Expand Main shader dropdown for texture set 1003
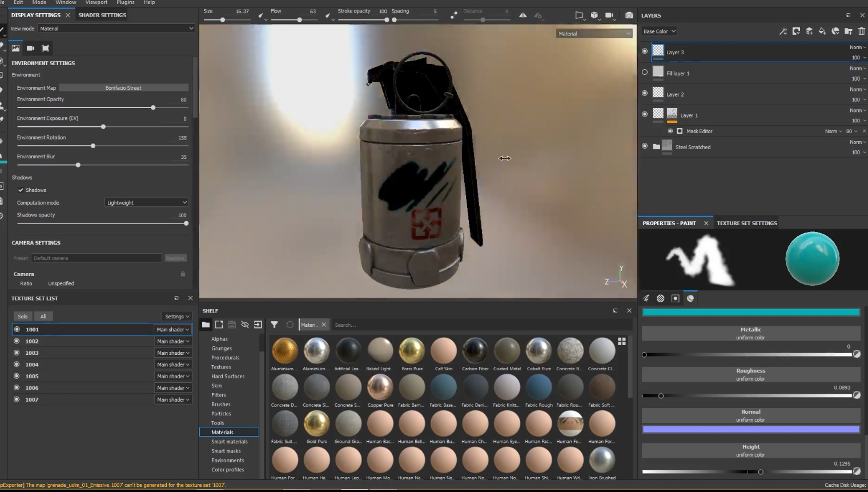This screenshot has width=868, height=492. click(x=172, y=353)
